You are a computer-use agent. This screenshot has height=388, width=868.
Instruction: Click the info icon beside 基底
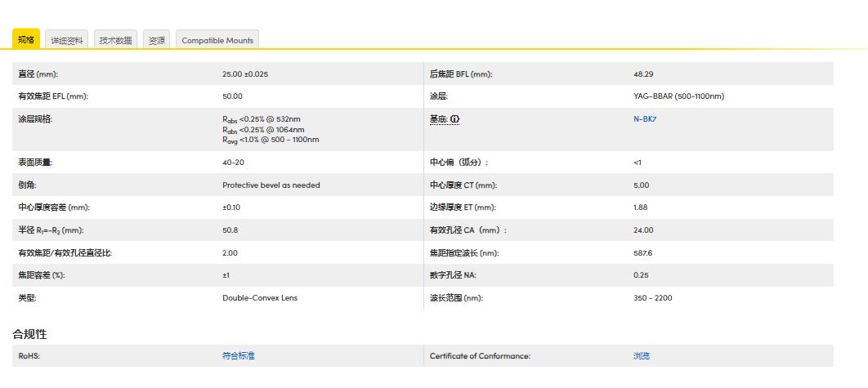[x=454, y=119]
